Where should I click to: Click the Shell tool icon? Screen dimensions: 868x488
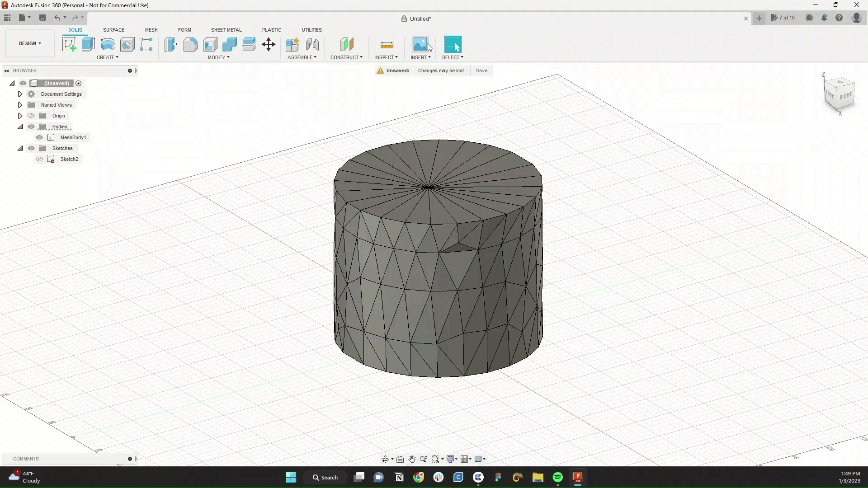click(x=210, y=44)
